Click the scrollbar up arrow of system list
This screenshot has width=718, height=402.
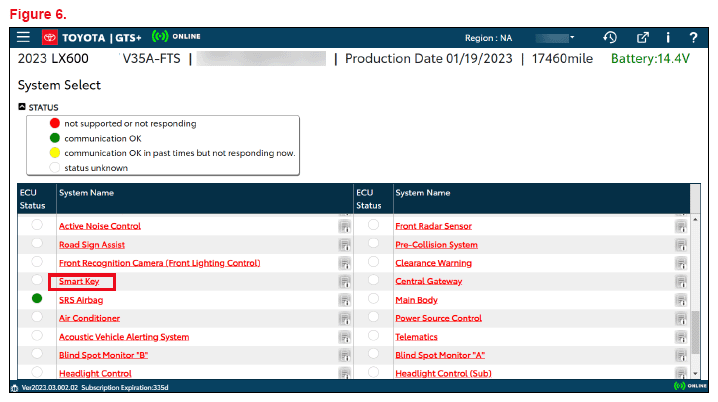[x=695, y=220]
